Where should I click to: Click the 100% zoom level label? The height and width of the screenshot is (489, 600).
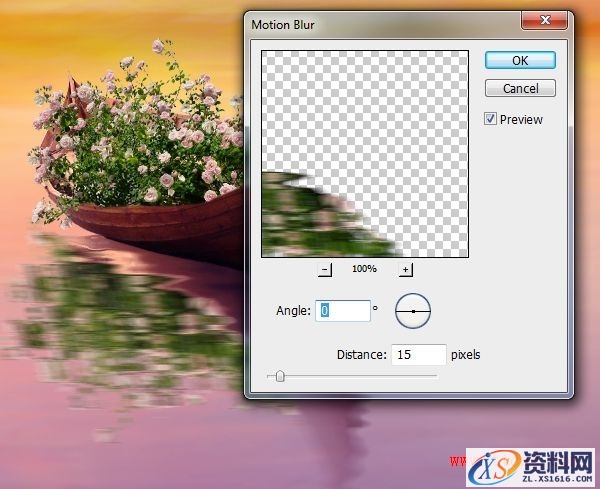click(364, 270)
